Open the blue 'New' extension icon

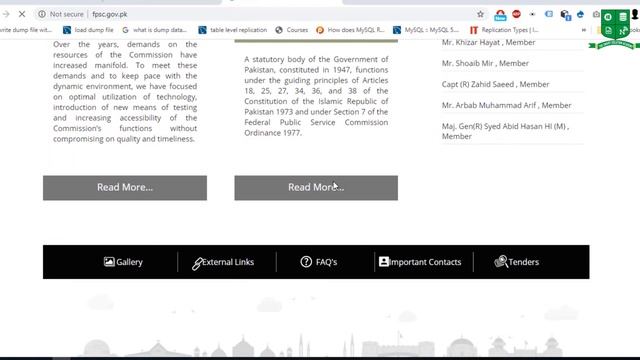[x=500, y=15]
